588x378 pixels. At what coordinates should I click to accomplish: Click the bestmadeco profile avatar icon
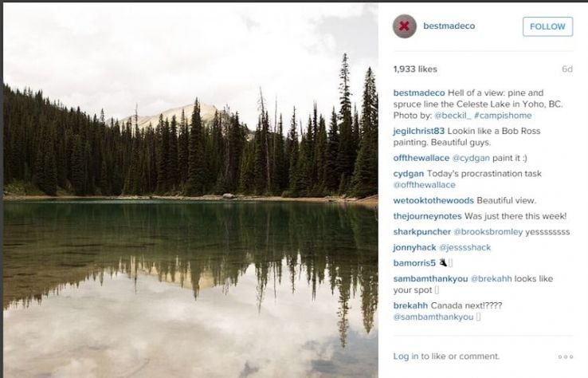point(404,26)
